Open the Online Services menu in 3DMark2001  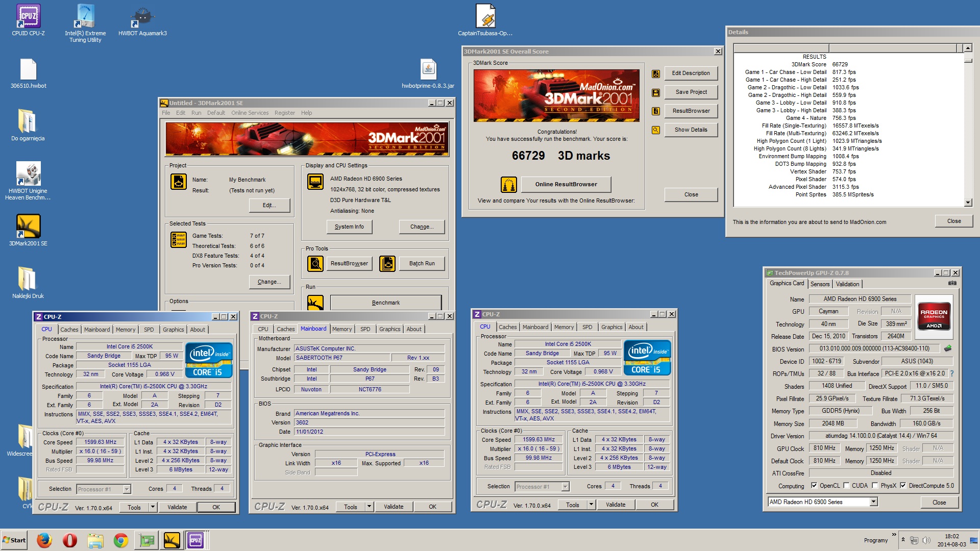[250, 113]
